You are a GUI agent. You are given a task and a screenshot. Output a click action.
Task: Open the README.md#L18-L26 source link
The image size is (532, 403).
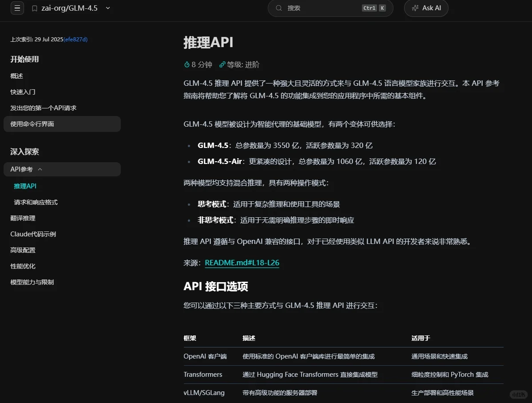(242, 263)
